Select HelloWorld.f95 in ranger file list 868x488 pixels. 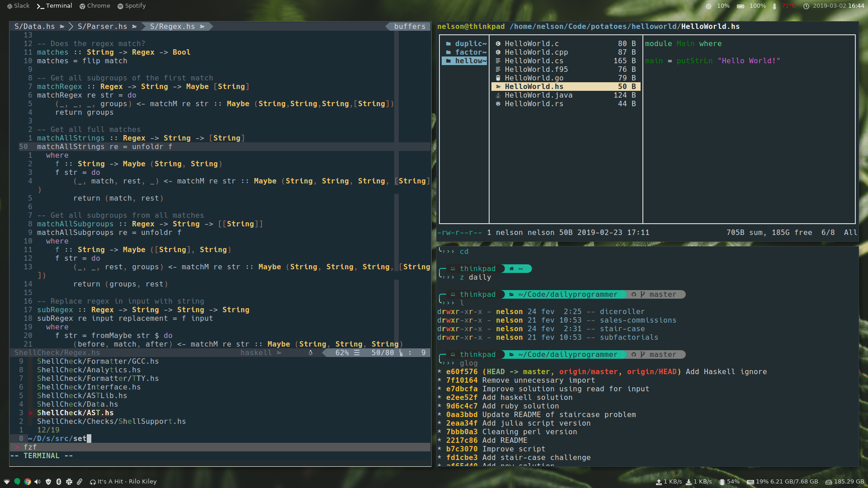(566, 70)
